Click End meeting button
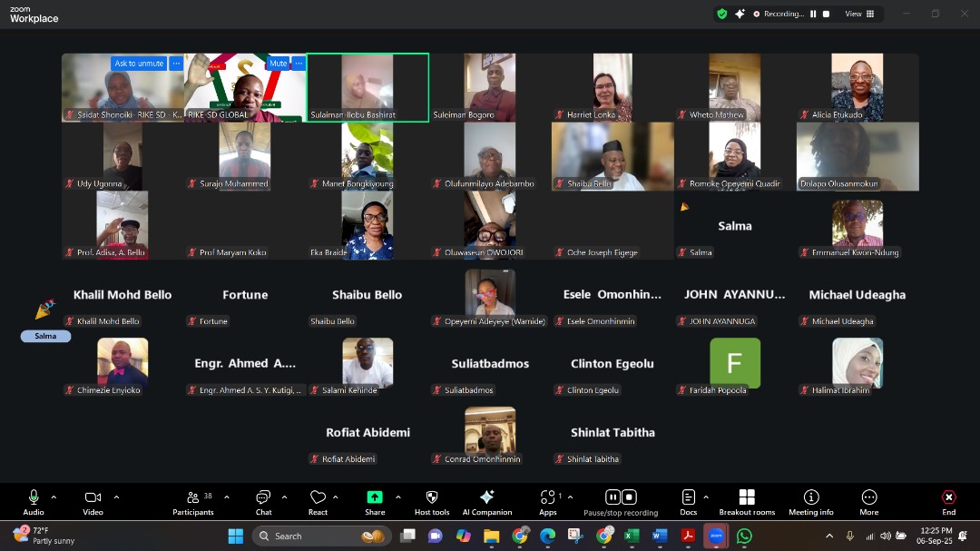Viewport: 980px width, 551px height. click(949, 502)
